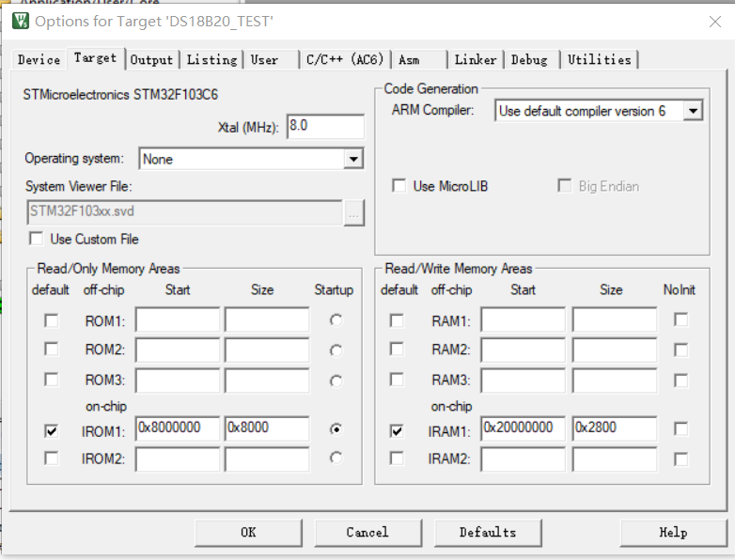The height and width of the screenshot is (560, 735).
Task: Click the ROM3 Size field
Action: tap(267, 381)
